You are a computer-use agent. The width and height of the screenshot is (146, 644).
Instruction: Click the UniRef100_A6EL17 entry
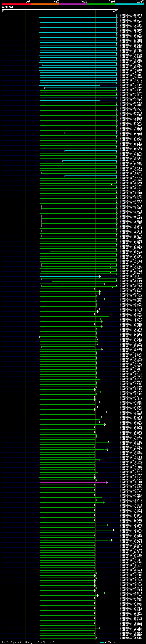pyautogui.click(x=131, y=502)
